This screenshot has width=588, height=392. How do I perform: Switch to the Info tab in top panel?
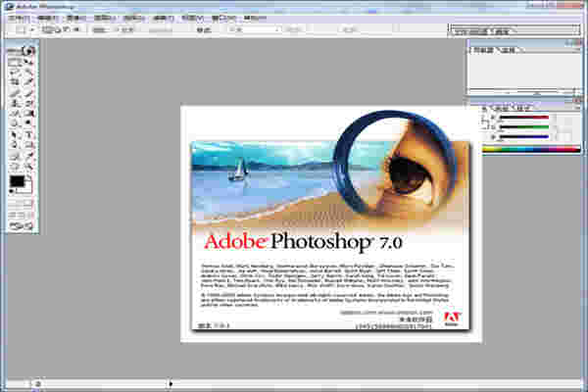point(510,50)
